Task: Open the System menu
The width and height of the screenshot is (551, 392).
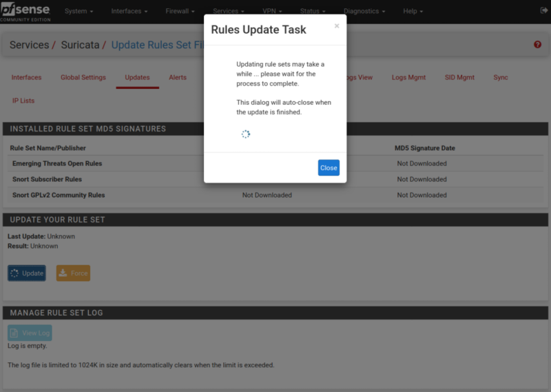Action: tap(79, 11)
